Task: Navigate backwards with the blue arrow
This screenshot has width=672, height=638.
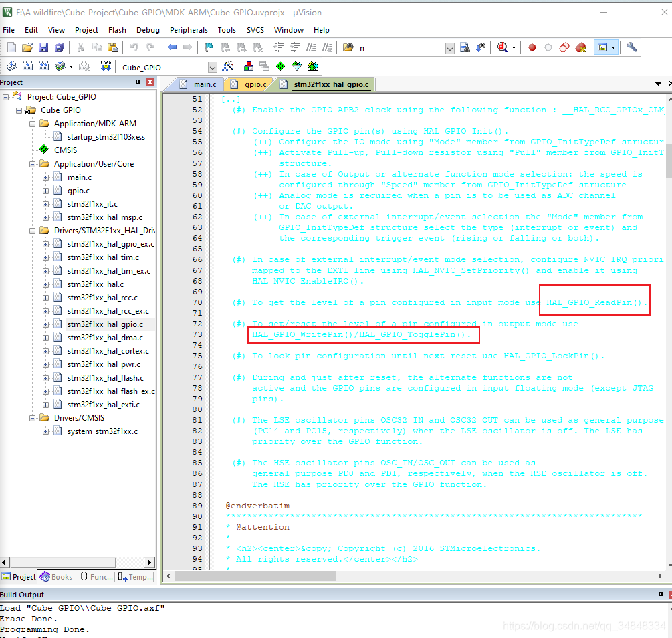Action: click(x=172, y=47)
